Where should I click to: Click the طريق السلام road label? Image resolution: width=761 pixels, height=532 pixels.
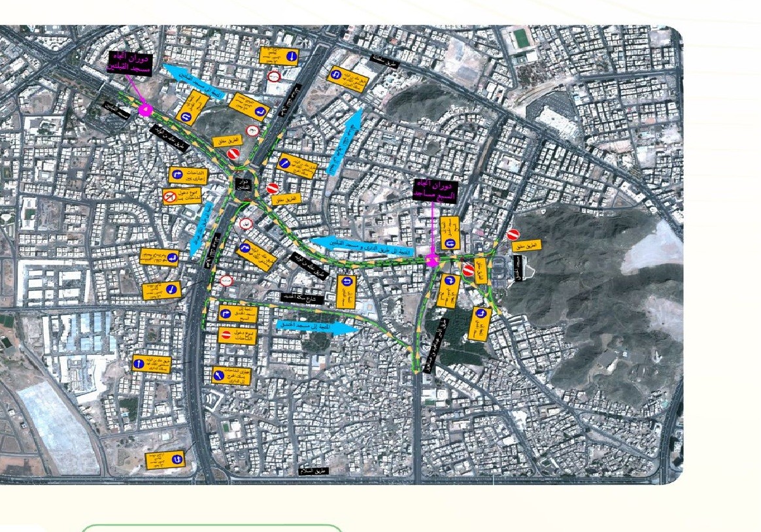[312, 470]
